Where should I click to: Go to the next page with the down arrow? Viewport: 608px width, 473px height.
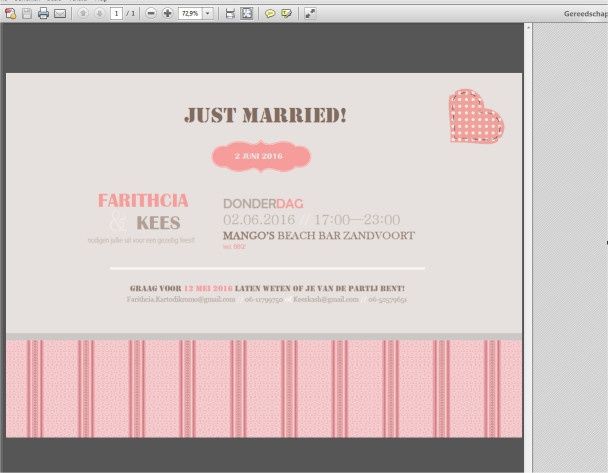point(99,14)
